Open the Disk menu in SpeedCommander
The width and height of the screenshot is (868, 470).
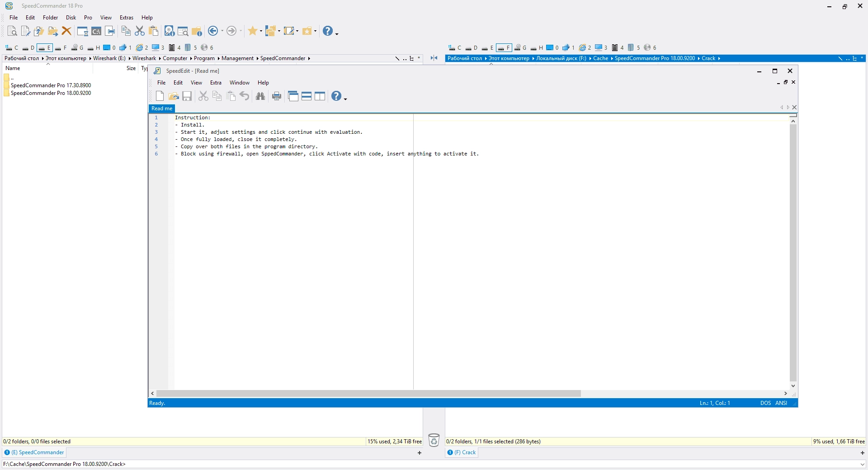[71, 18]
